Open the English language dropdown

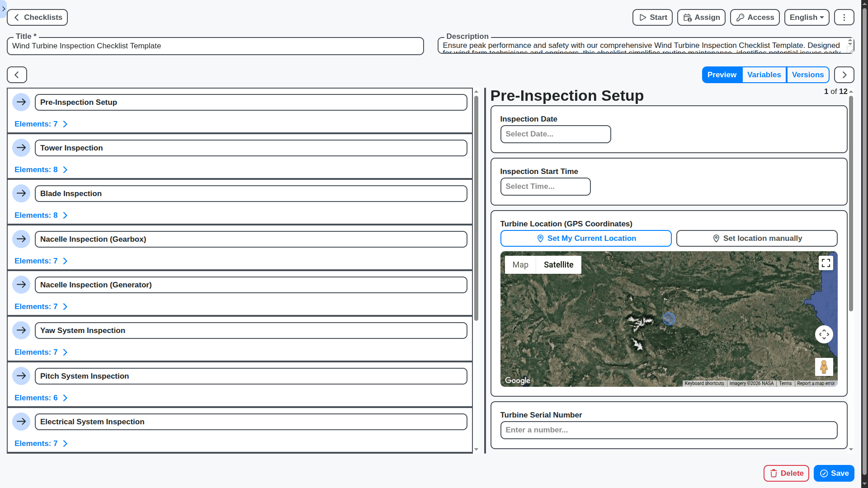tap(807, 17)
